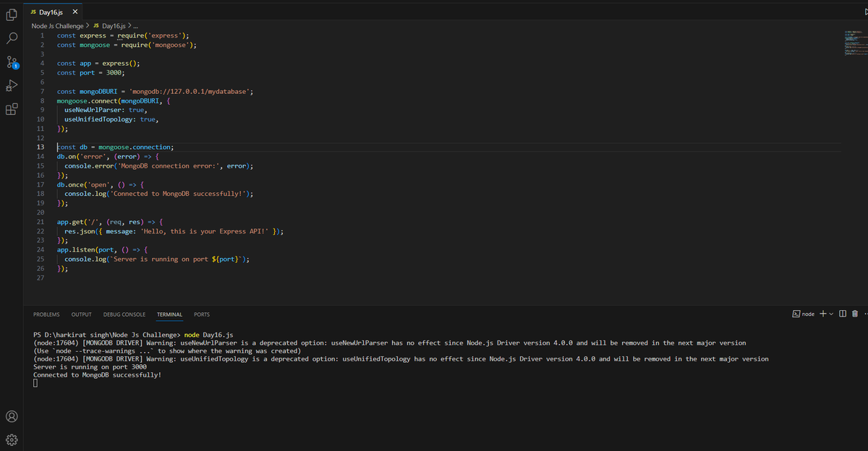Click the terminal cursor input area

point(35,384)
